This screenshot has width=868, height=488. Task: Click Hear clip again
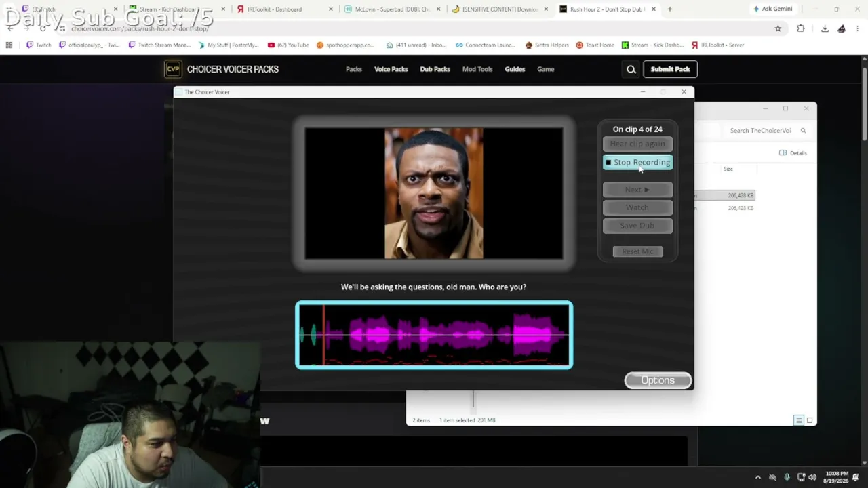point(637,144)
